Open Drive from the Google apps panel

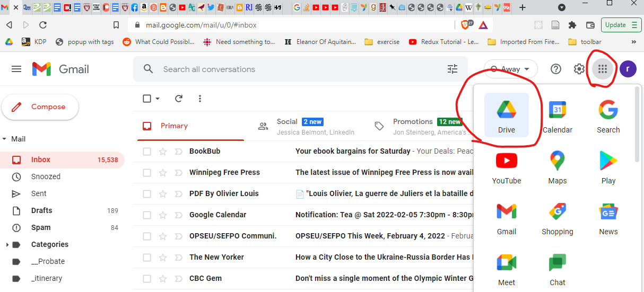click(x=506, y=115)
